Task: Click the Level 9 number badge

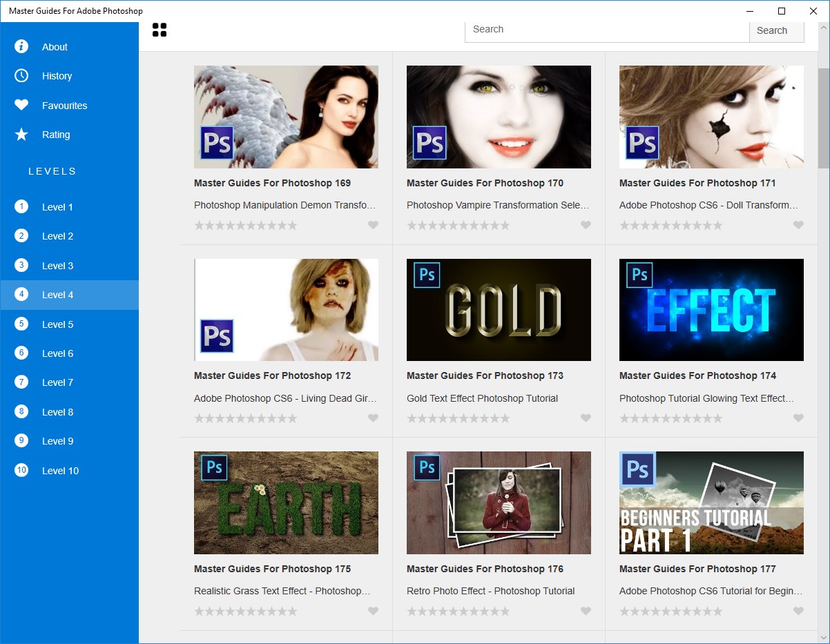Action: 21,440
